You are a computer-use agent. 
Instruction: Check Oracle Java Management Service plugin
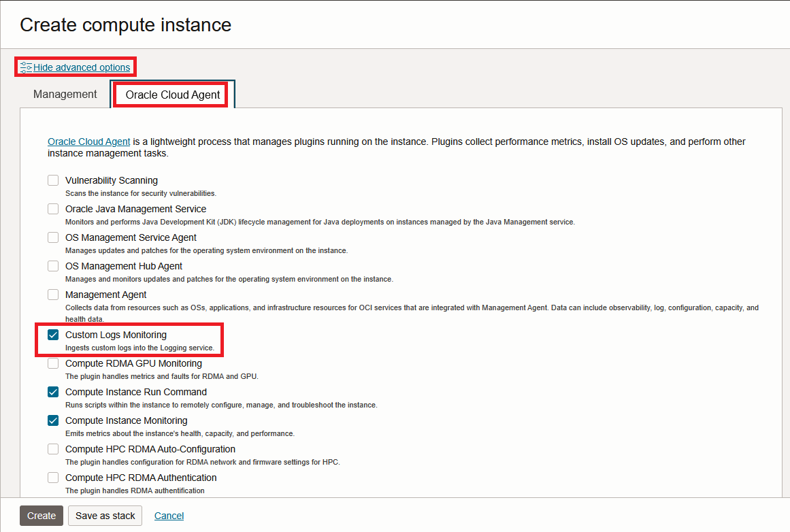(x=53, y=209)
